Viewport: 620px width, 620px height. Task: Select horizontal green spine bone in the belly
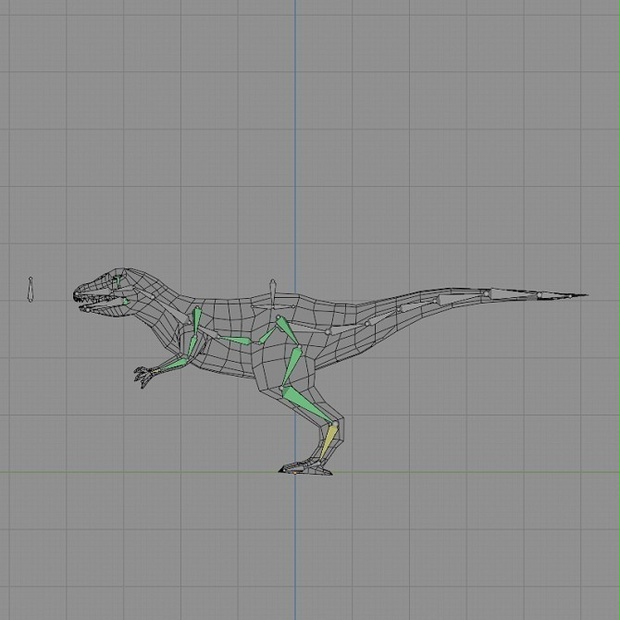236,340
